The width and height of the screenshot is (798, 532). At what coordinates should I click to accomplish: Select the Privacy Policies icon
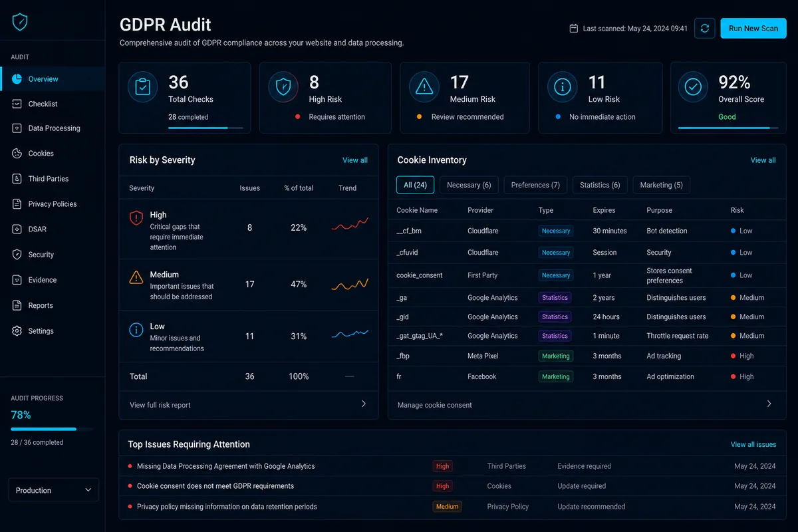[x=17, y=204]
